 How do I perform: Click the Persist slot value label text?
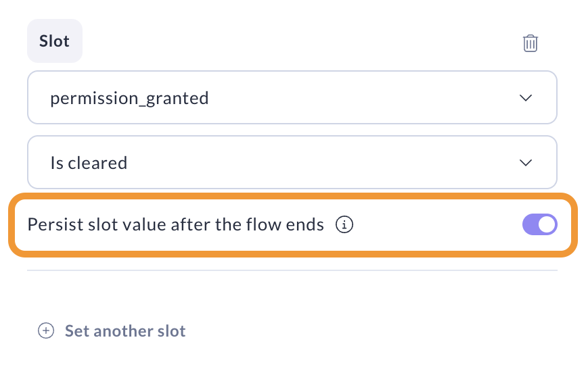pos(175,224)
